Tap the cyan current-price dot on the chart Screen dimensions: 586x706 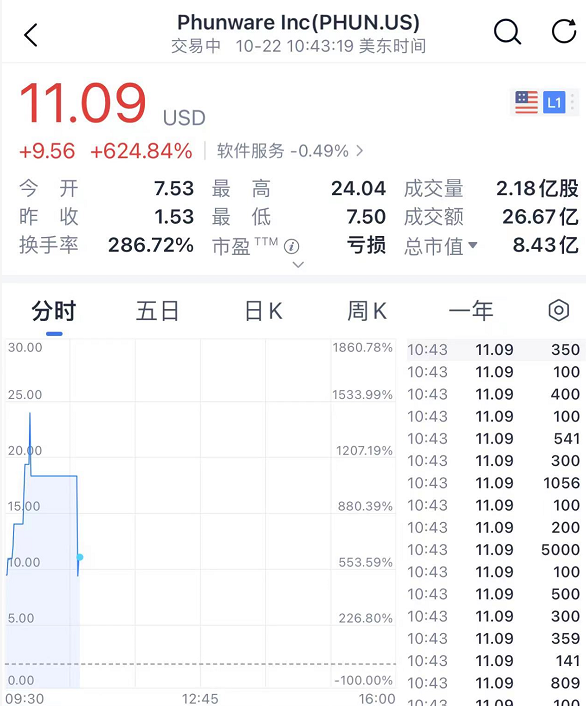80,557
